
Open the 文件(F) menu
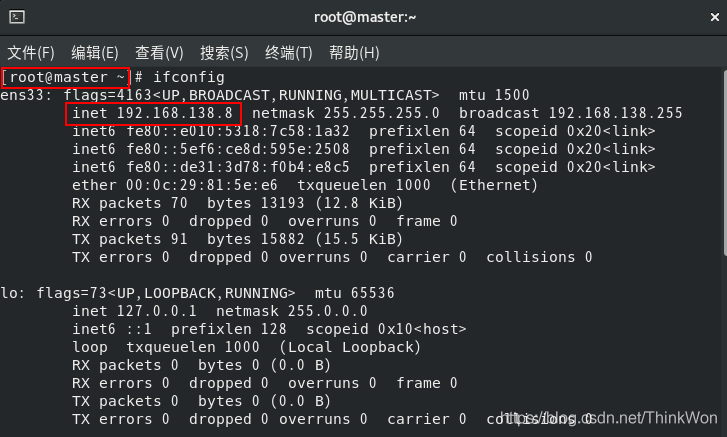[31, 52]
